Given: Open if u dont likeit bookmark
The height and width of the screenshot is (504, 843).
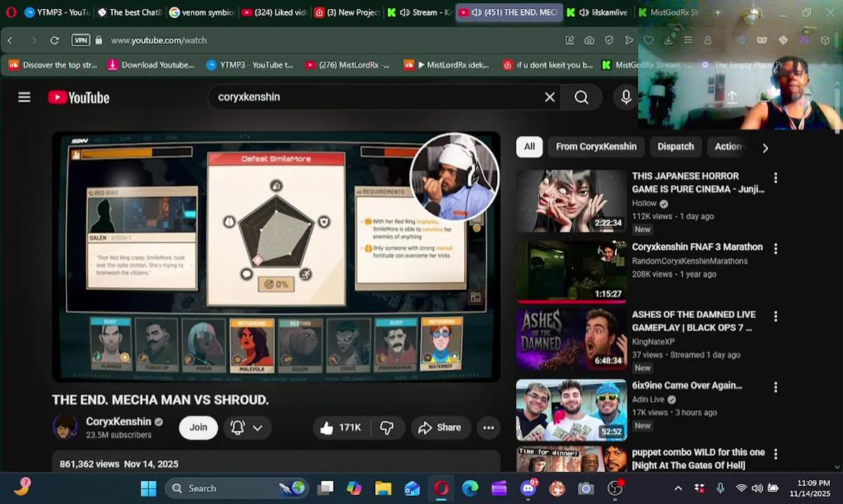Looking at the screenshot, I should 547,65.
